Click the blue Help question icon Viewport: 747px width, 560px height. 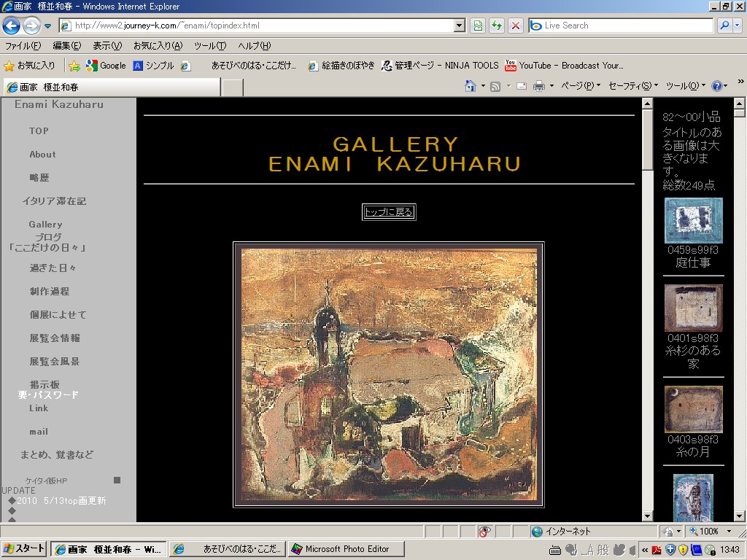coord(716,86)
